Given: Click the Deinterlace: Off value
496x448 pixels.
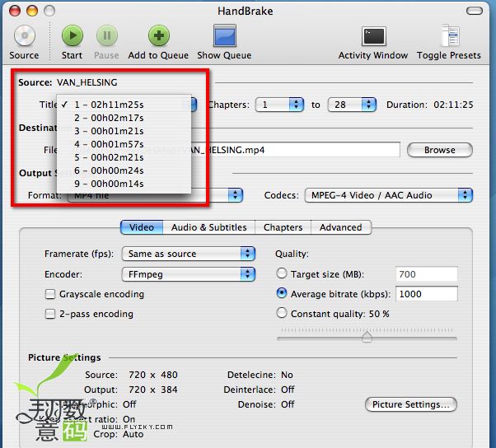Looking at the screenshot, I should coord(288,390).
